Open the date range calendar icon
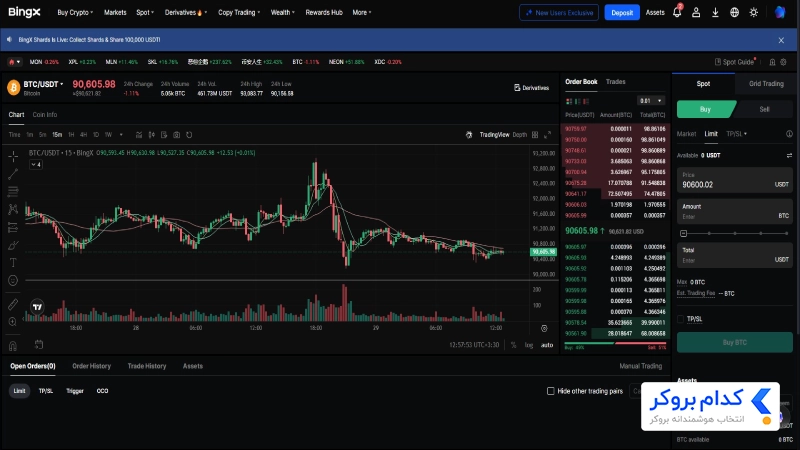The height and width of the screenshot is (450, 800). 39,344
